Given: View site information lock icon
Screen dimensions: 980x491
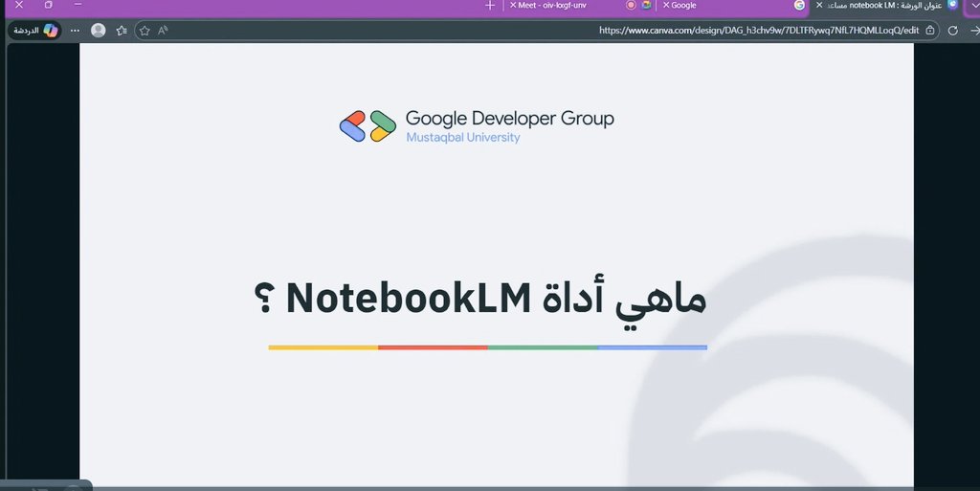Looking at the screenshot, I should 930,30.
